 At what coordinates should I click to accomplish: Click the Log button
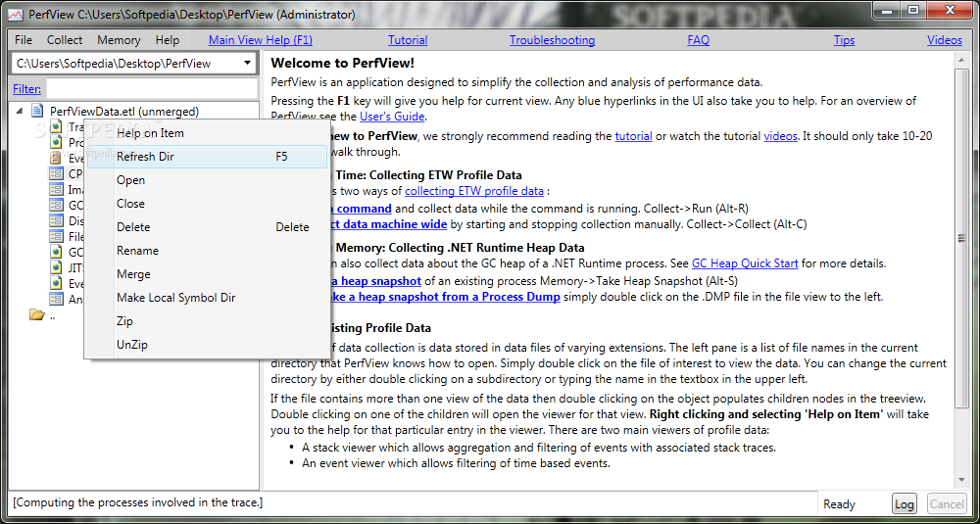point(904,504)
